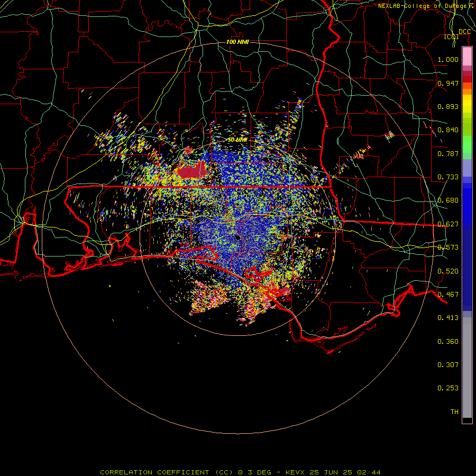Image resolution: width=476 pixels, height=476 pixels.
Task: Click the 0.307 scale value
Action: [448, 365]
